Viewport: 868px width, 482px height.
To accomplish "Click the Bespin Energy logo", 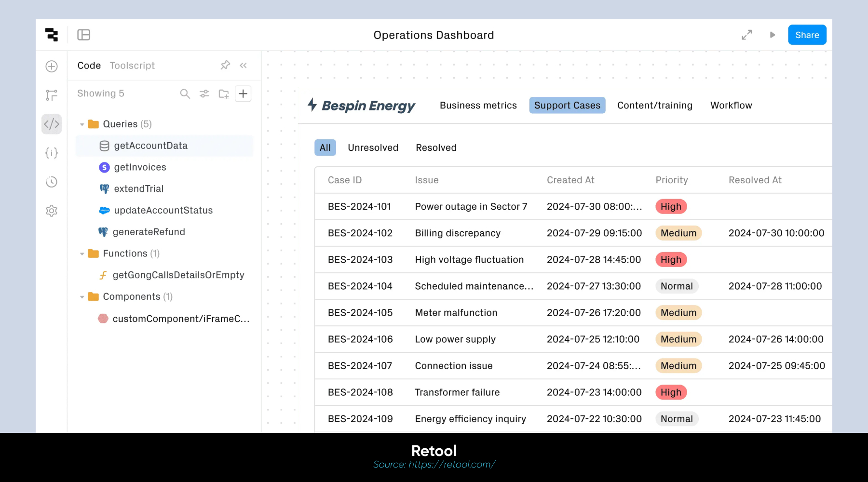I will pos(361,105).
